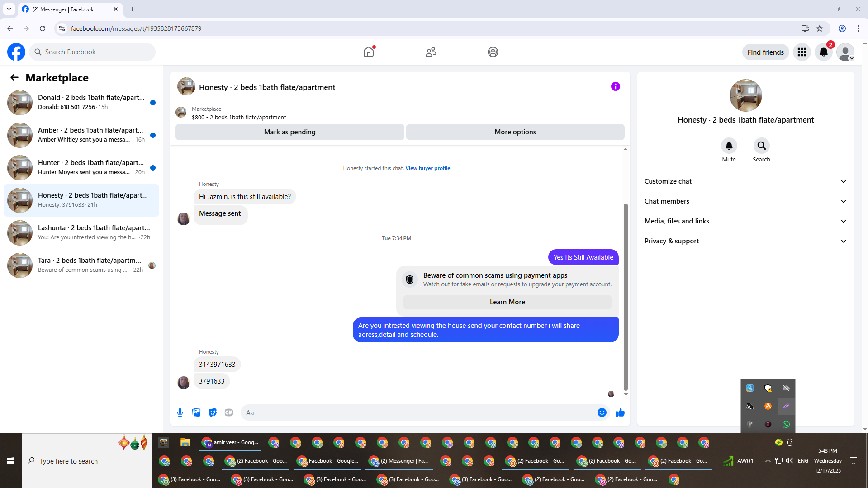This screenshot has height=488, width=868.
Task: Expand Chat members section
Action: [745, 201]
